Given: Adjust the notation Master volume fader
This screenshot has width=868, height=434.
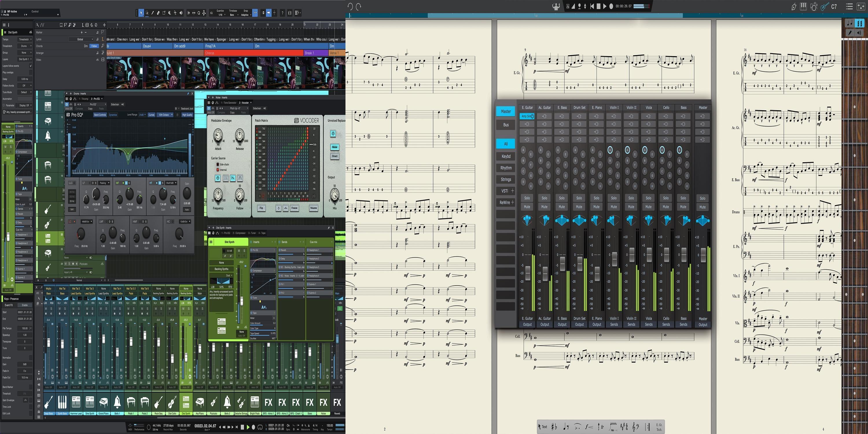Looking at the screenshot, I should 703,255.
